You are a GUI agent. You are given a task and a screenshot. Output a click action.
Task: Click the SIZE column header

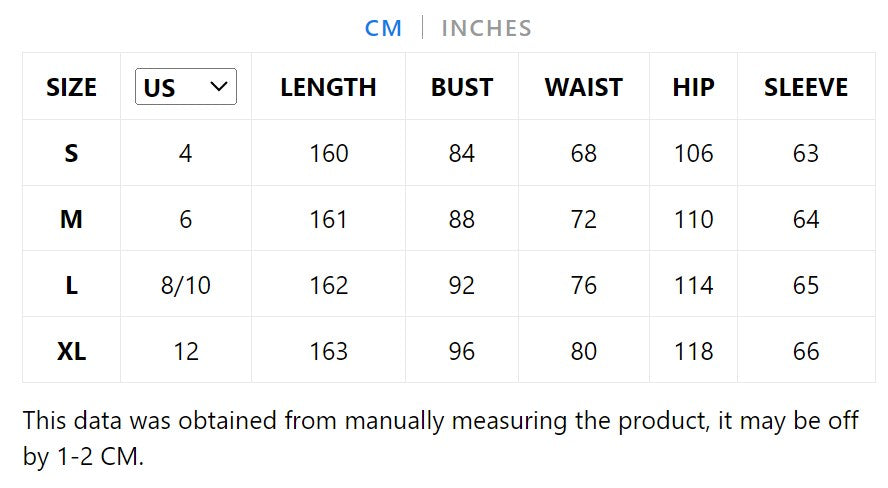[71, 87]
